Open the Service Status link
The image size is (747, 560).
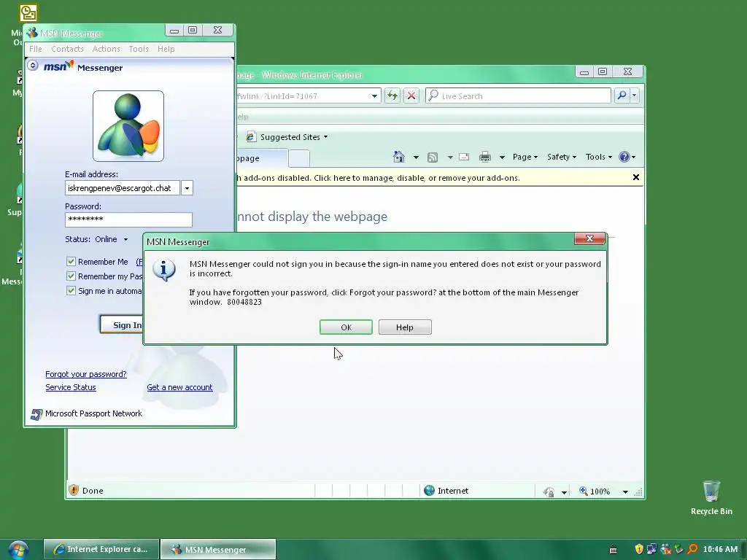pos(71,388)
